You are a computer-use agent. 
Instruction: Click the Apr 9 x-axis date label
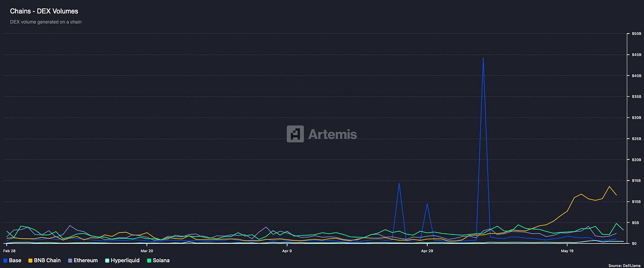pos(287,250)
